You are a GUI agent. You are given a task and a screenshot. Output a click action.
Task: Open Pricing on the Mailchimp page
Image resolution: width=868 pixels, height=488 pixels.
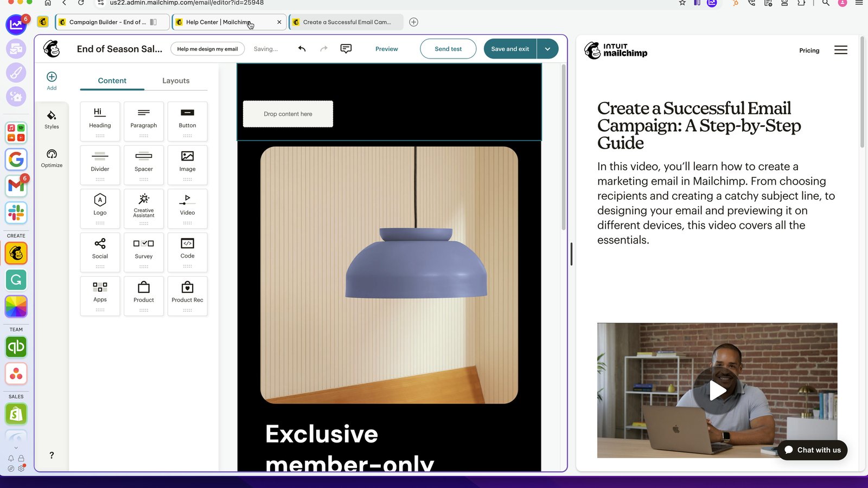[809, 50]
